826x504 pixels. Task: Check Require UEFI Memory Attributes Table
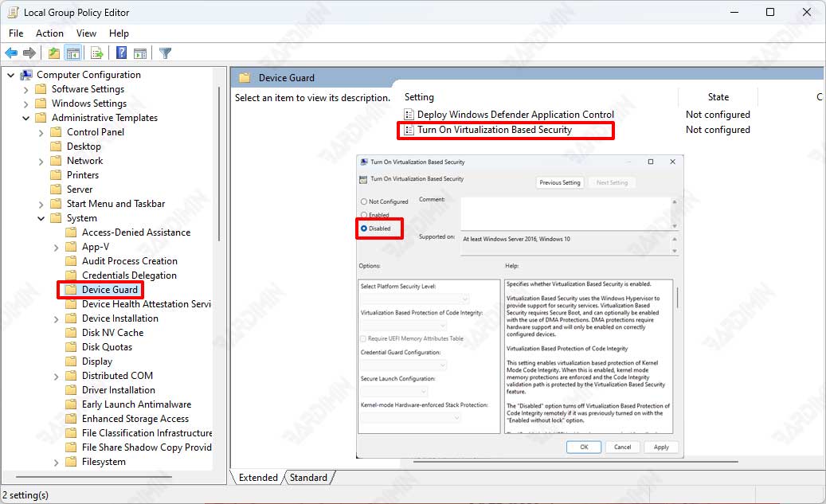[x=364, y=338]
